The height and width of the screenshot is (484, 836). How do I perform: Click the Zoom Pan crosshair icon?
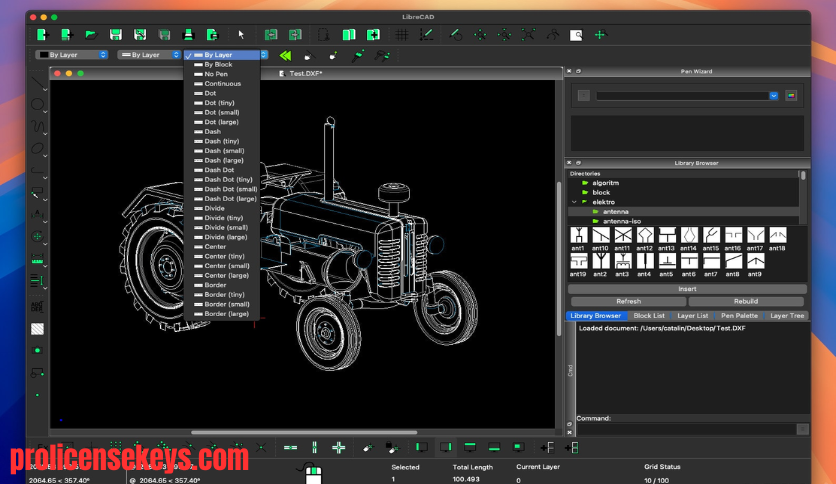click(601, 35)
